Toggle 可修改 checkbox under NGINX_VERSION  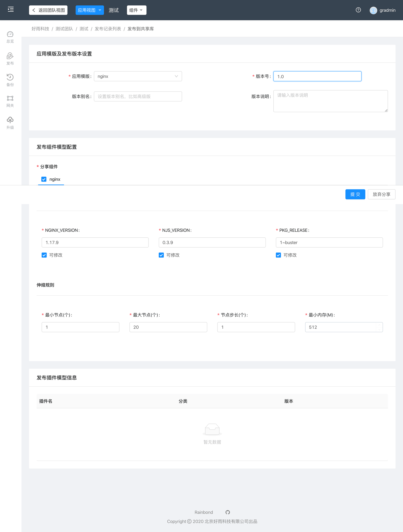pos(44,255)
